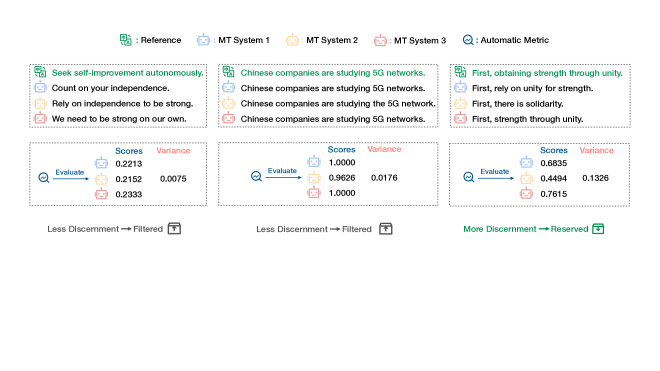Click the variance value 0.1326
Viewport: 660px width, 371px height.
[595, 178]
